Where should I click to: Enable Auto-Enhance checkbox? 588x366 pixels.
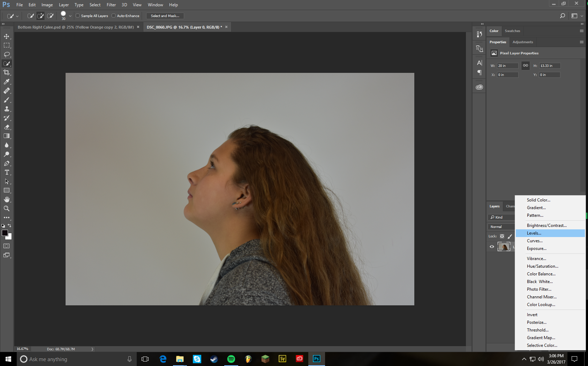113,16
